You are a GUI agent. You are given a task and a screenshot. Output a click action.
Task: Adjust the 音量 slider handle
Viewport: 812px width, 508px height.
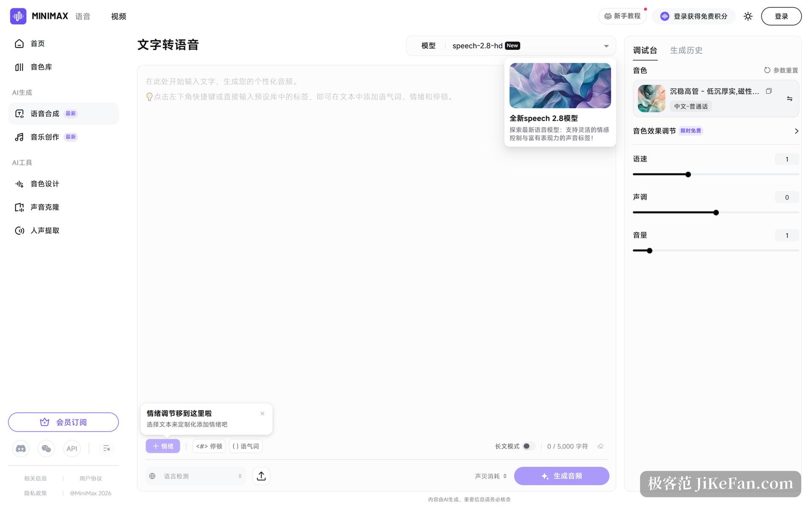click(x=650, y=251)
